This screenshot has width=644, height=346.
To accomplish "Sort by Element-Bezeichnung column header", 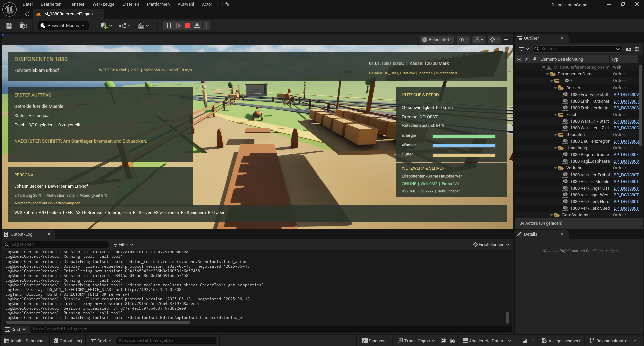I will click(x=574, y=59).
